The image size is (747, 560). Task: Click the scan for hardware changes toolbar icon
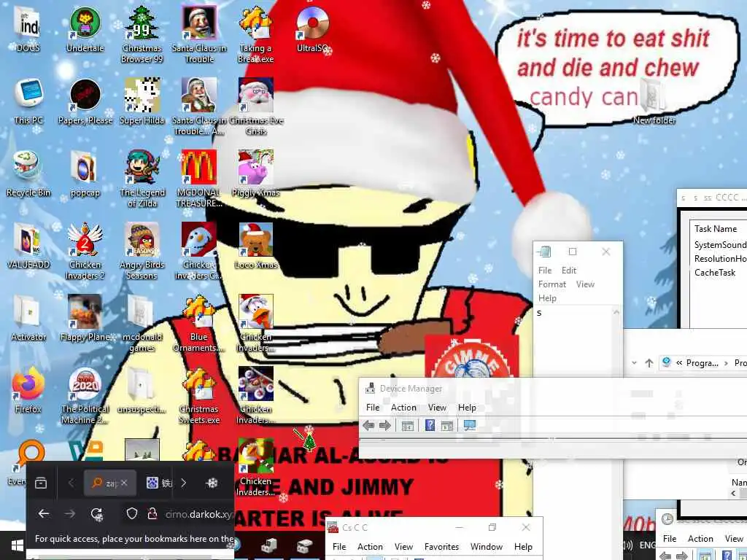click(470, 425)
